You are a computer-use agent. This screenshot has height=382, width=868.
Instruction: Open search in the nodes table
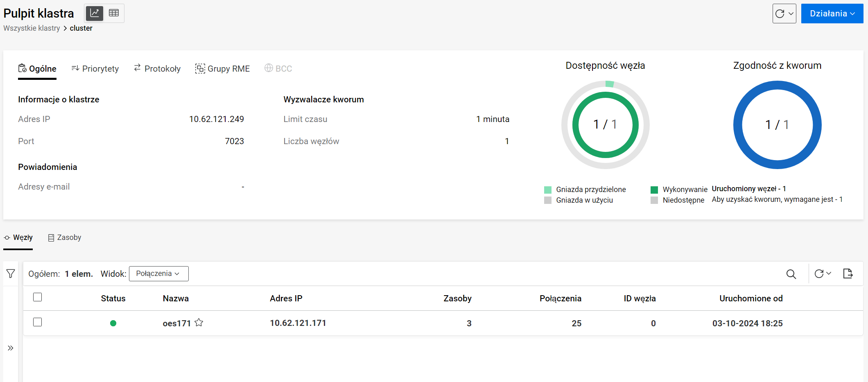coord(791,274)
